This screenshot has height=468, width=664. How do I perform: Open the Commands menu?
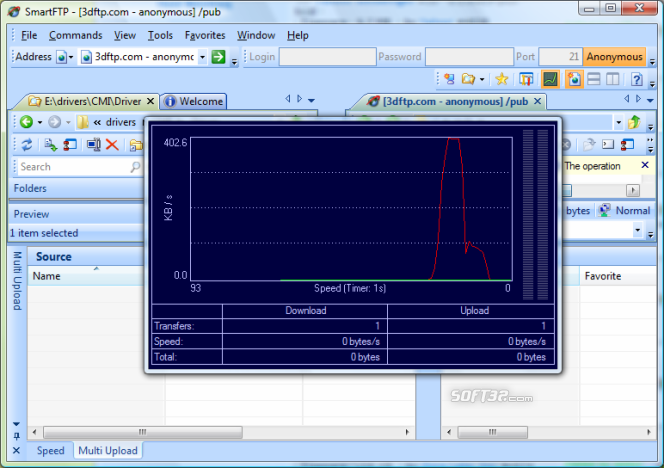[75, 35]
